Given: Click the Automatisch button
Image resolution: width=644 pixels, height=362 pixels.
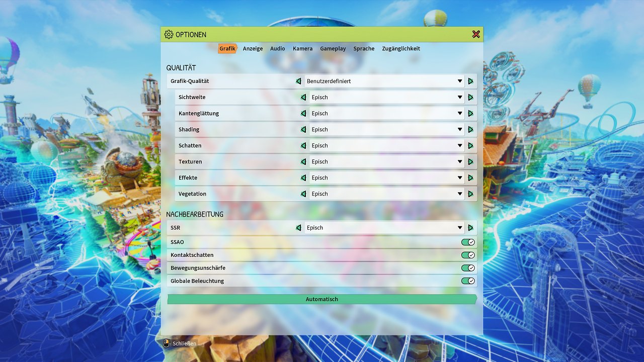Looking at the screenshot, I should point(322,299).
